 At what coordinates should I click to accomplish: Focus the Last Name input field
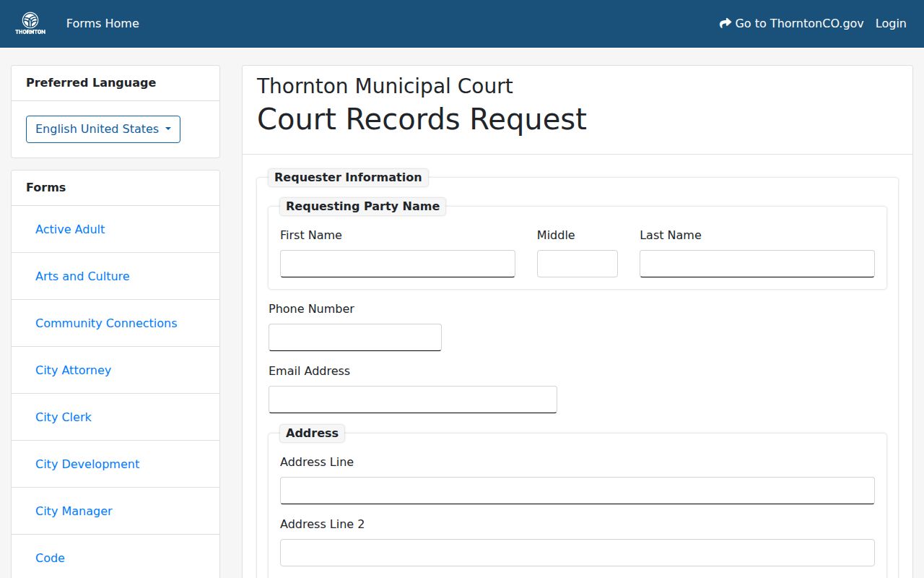[757, 264]
